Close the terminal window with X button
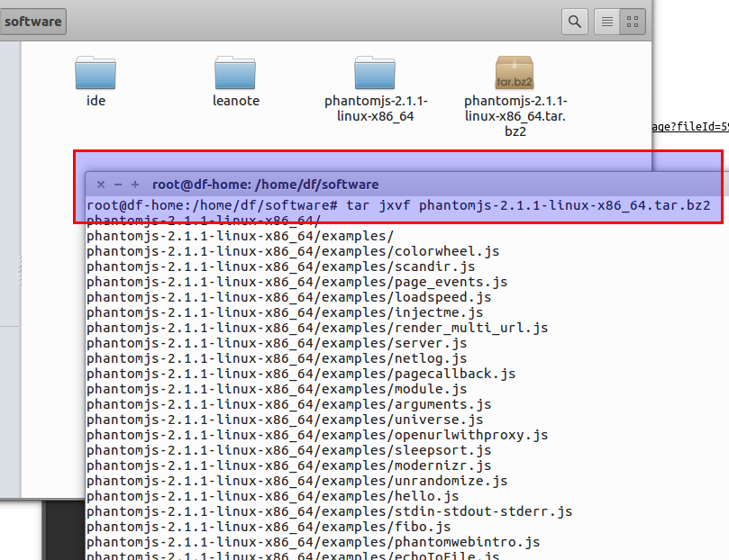This screenshot has height=560, width=729. pyautogui.click(x=100, y=185)
